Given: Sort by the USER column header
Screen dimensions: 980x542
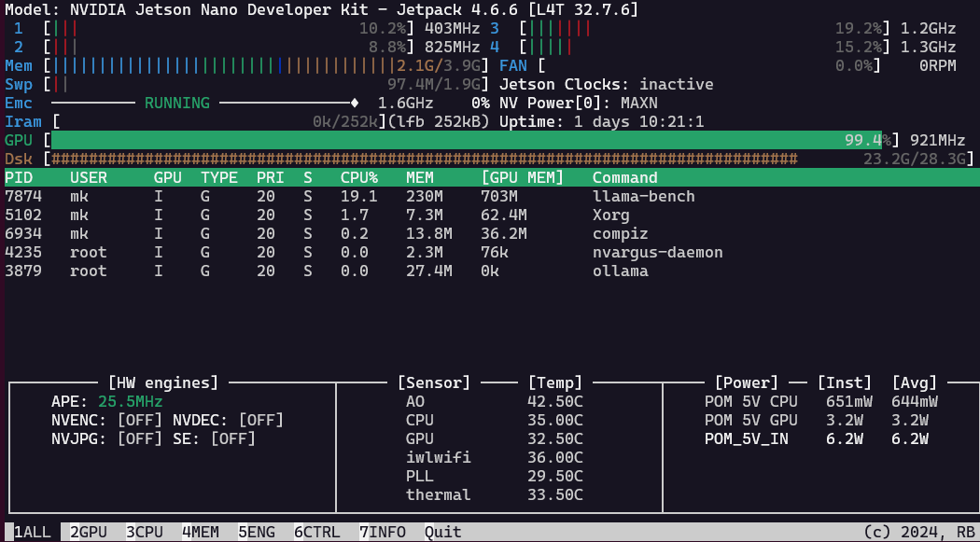Looking at the screenshot, I should 88,177.
